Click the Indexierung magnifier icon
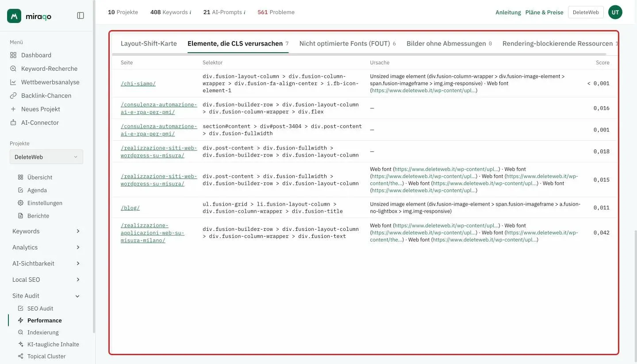This screenshot has width=637, height=364. (20, 332)
